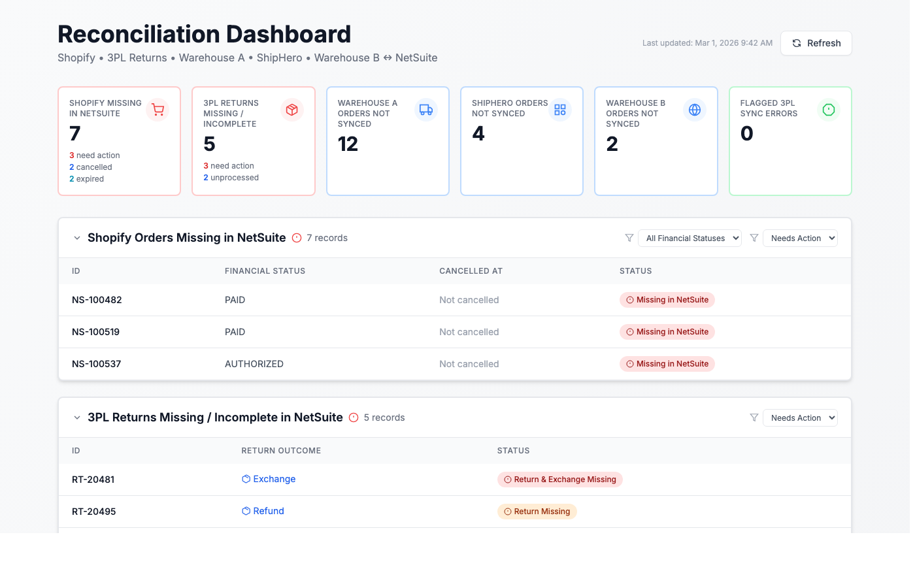Collapse the 3PL Returns Missing section
The height and width of the screenshot is (588, 915).
pos(77,417)
